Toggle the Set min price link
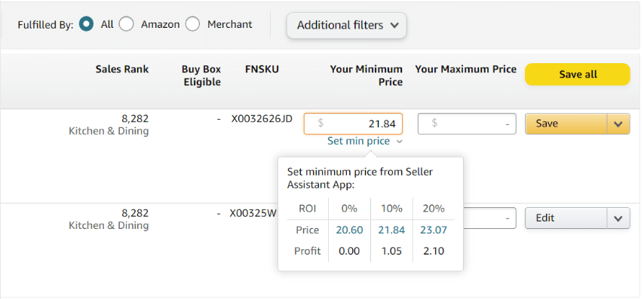 pos(358,141)
